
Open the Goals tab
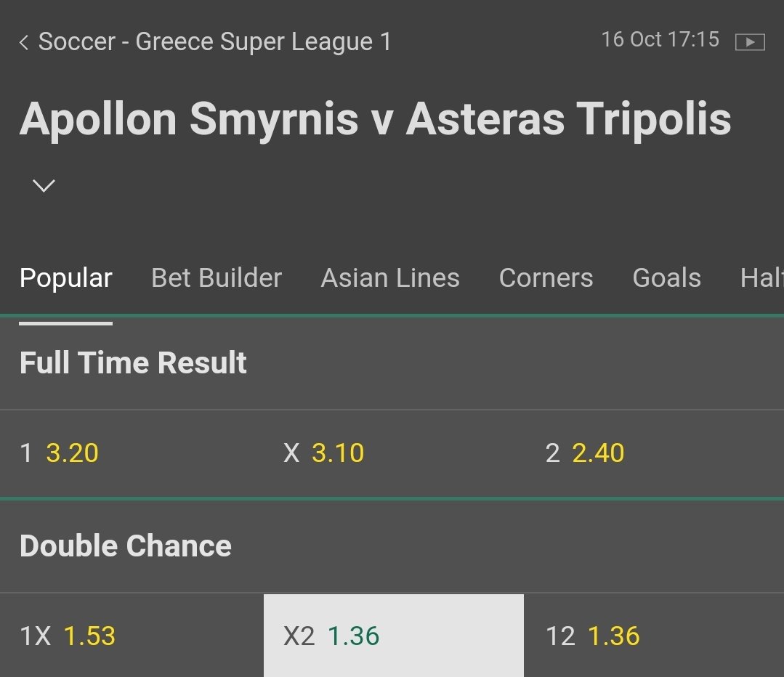pyautogui.click(x=666, y=278)
